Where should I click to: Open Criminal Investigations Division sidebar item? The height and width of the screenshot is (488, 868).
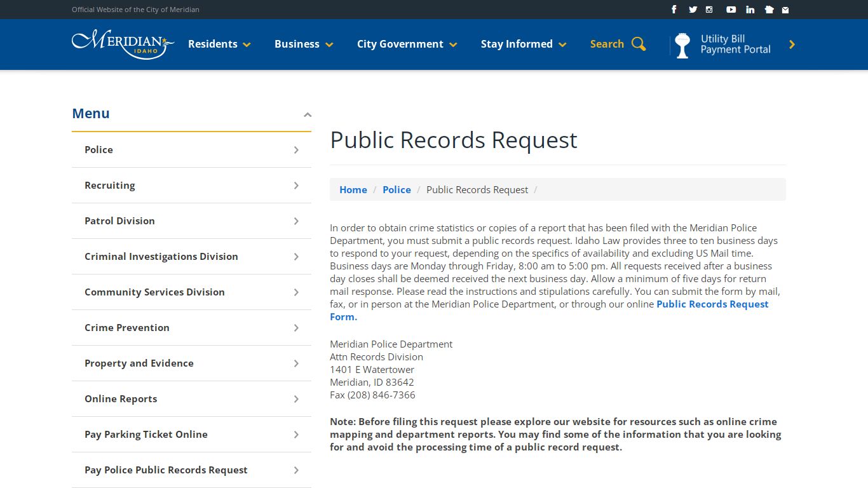pyautogui.click(x=191, y=257)
